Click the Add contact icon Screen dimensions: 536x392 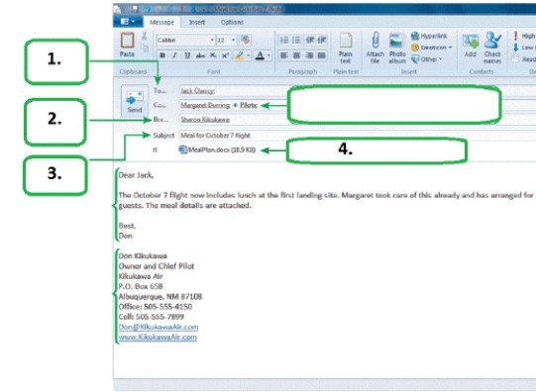click(x=471, y=46)
